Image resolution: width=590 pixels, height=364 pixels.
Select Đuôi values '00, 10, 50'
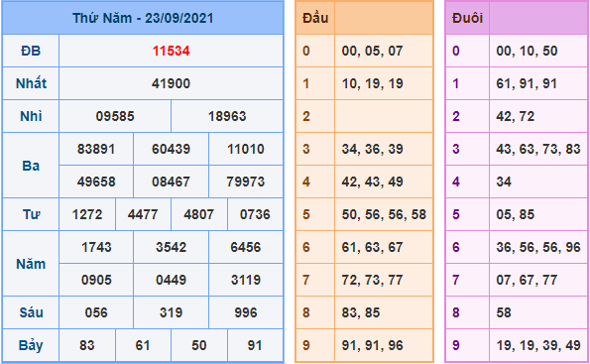point(527,51)
